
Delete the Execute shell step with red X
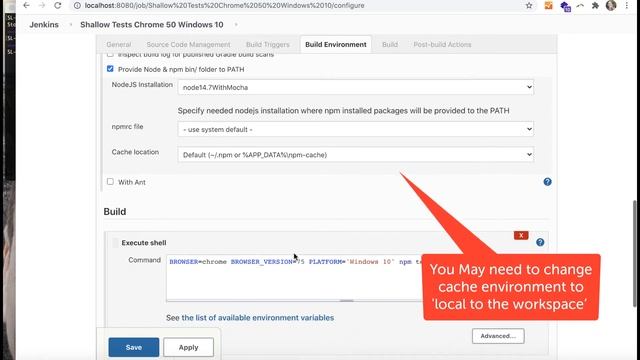521,236
